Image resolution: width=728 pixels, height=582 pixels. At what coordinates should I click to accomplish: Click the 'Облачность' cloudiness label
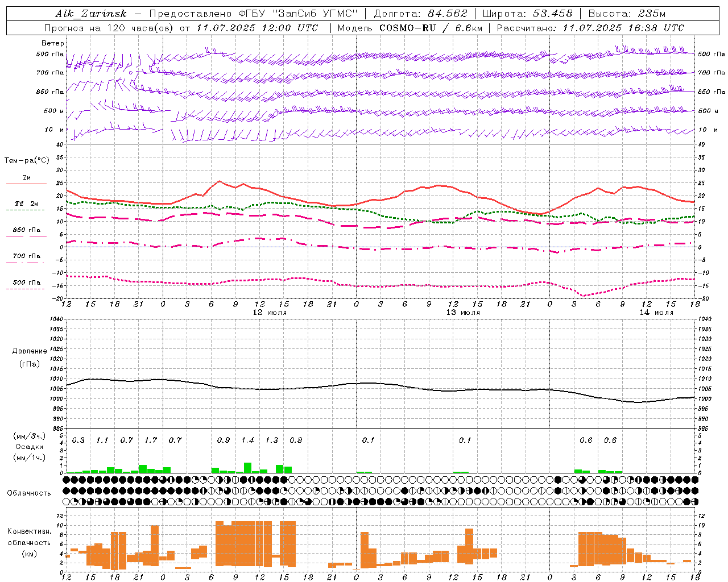click(29, 493)
